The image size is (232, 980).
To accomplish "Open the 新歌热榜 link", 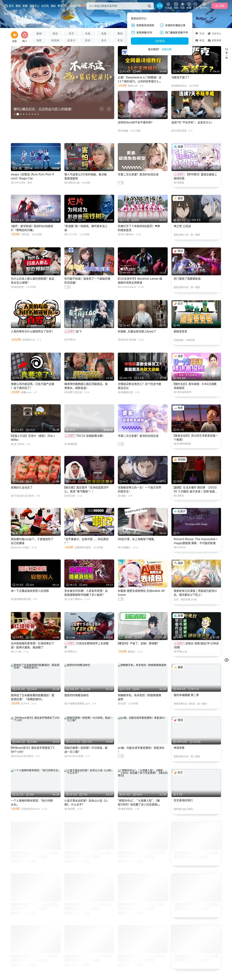I will tap(214, 40).
